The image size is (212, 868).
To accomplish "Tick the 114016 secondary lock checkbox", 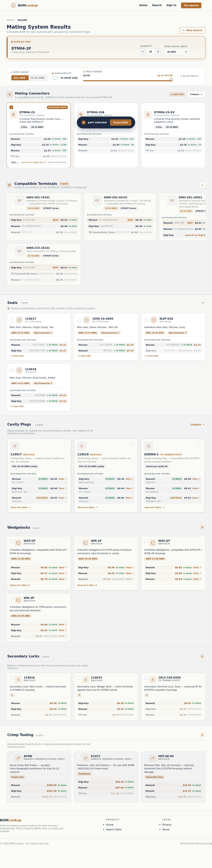I will [11, 678].
